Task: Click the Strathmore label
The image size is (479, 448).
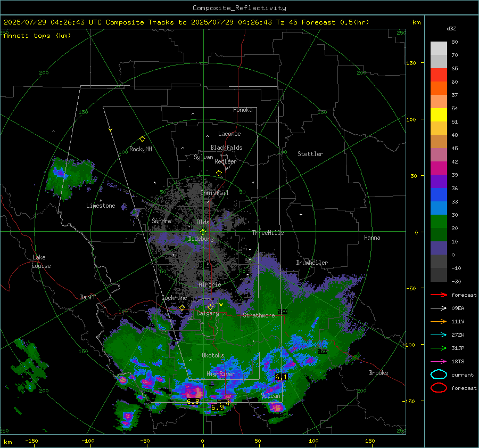Action: pos(259,315)
